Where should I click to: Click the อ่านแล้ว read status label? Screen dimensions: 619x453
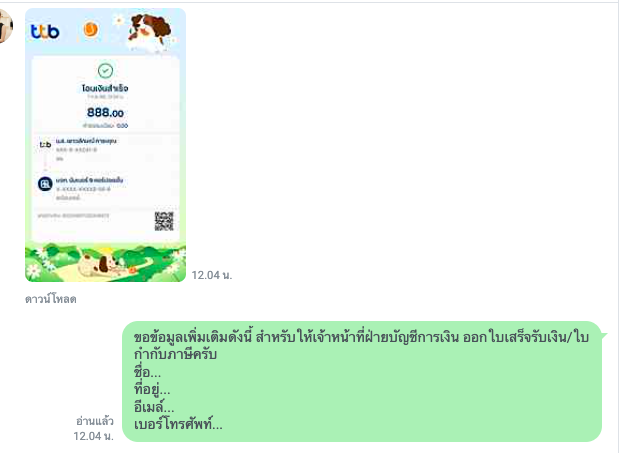95,421
